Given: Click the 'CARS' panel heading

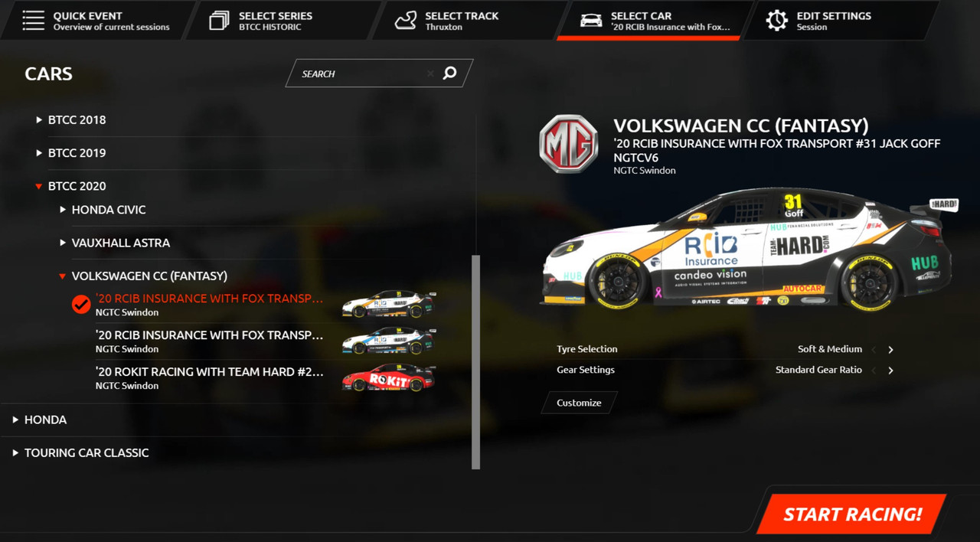Looking at the screenshot, I should pyautogui.click(x=48, y=74).
